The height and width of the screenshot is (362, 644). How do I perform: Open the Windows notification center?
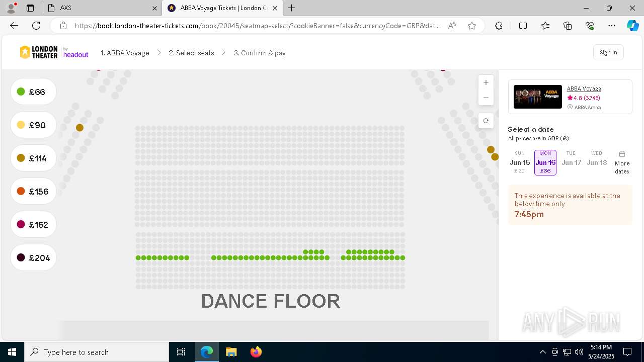click(x=627, y=352)
